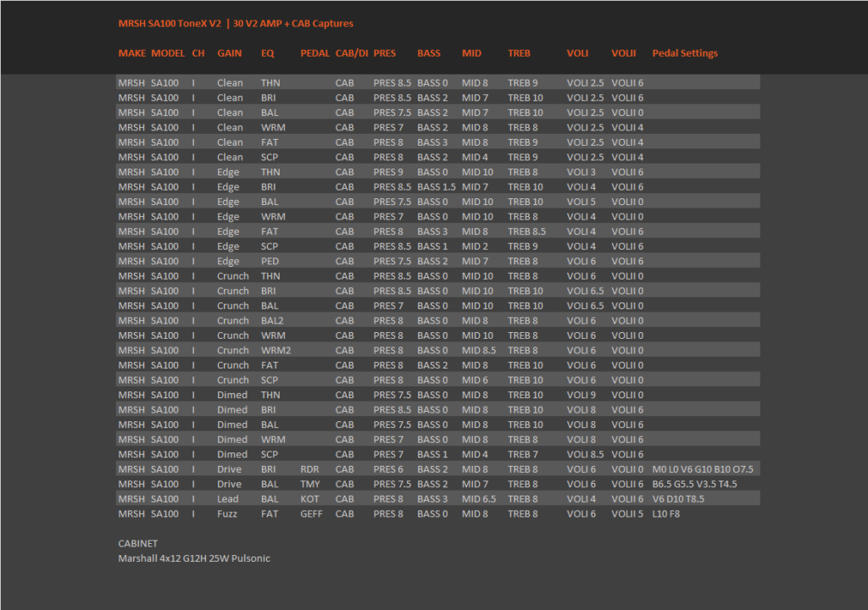Image resolution: width=868 pixels, height=610 pixels.
Task: Select the Lead gain cell
Action: coord(227,500)
